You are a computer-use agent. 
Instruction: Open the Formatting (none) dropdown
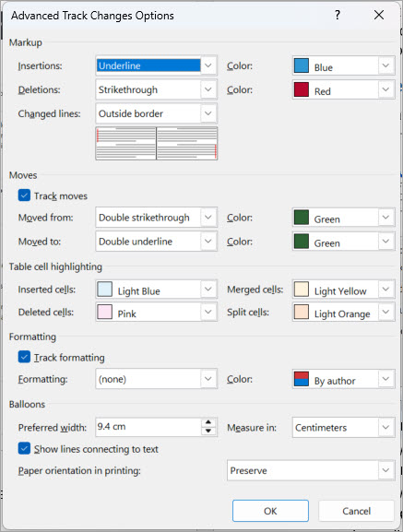click(157, 379)
